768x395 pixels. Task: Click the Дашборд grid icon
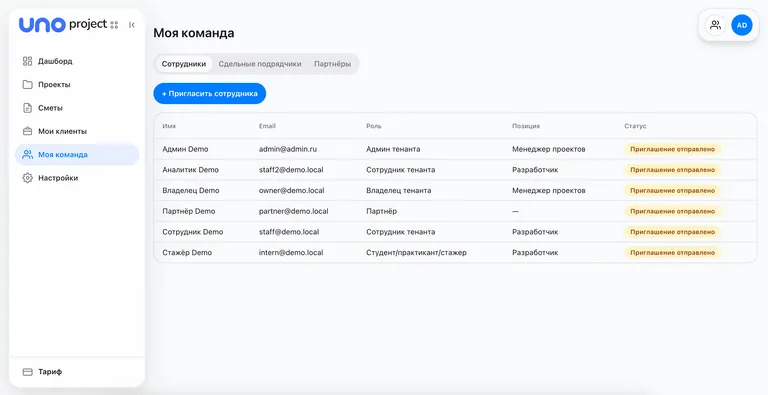27,61
